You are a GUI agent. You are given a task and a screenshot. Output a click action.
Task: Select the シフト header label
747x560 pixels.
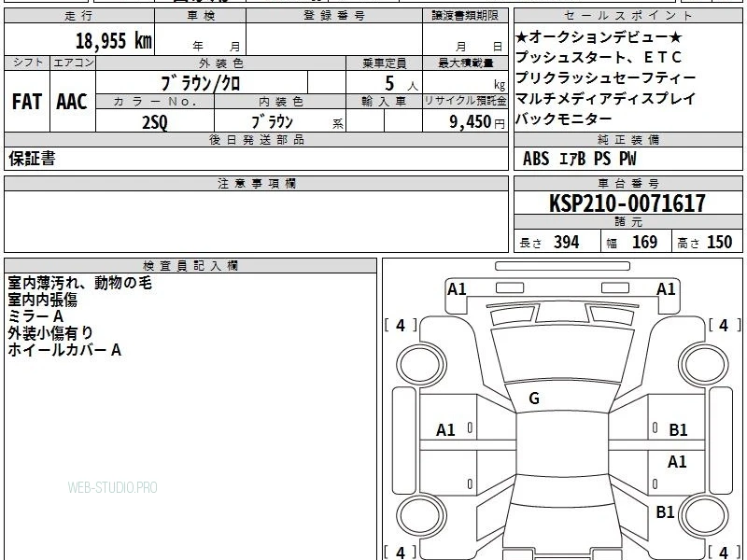coord(27,63)
